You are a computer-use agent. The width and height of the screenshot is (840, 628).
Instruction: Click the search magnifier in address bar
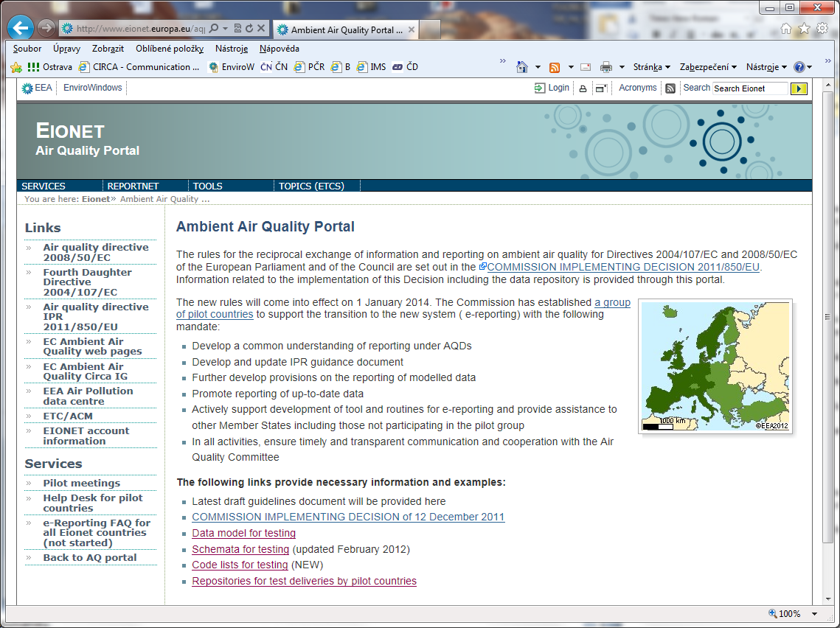click(214, 28)
